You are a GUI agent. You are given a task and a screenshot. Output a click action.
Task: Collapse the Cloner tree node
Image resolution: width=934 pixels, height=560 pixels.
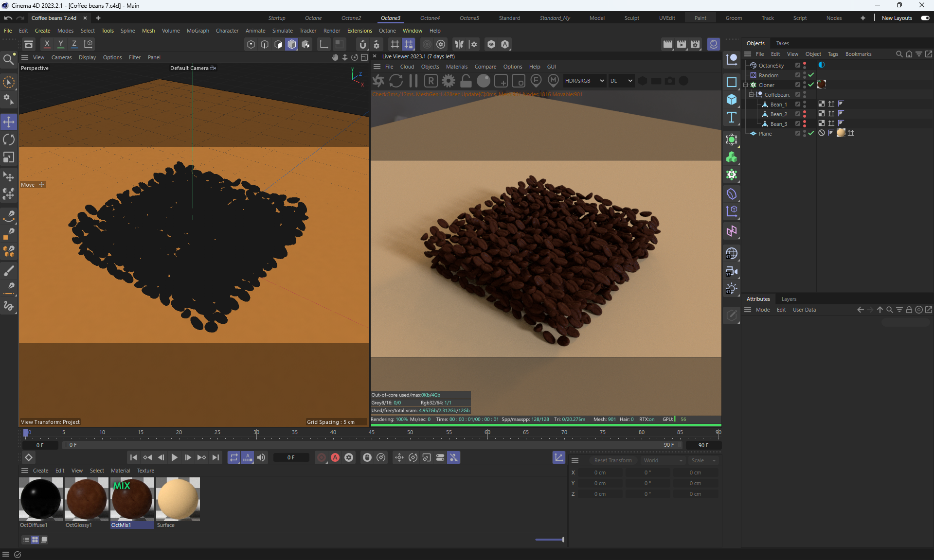click(746, 85)
